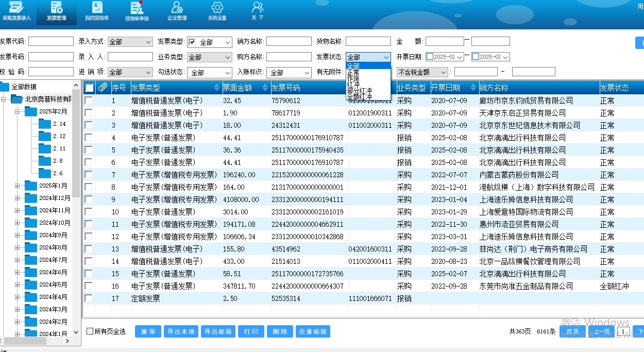Viewport: 644px width, 352px height.
Task: Choose 正常 in the status list
Action: tap(368, 72)
